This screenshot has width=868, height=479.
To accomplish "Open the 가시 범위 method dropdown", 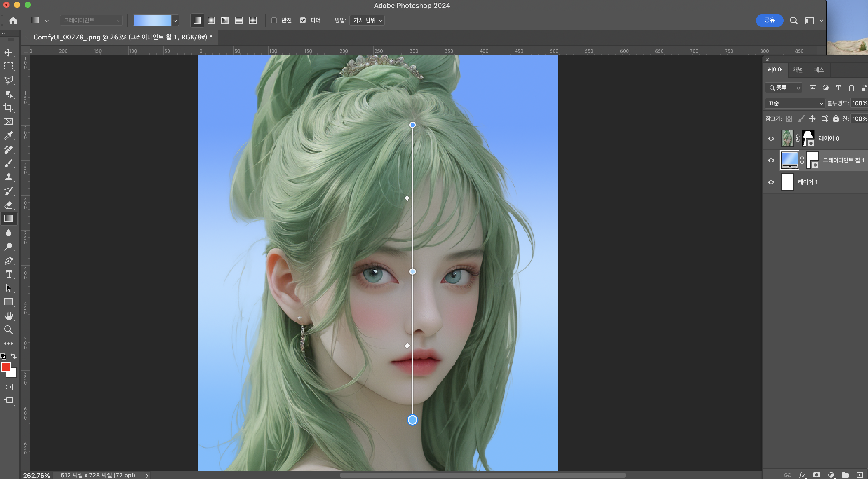I will 368,20.
